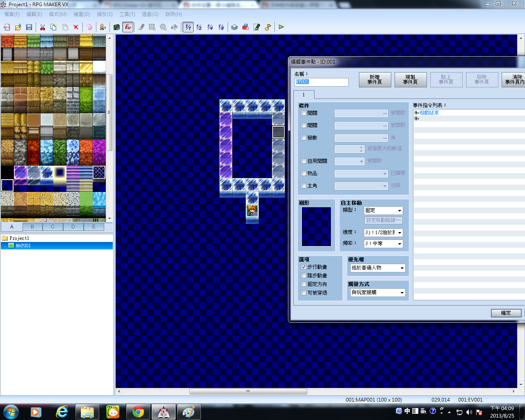This screenshot has height=420, width=525.
Task: Select the Ev event mode icon
Action: (128, 27)
